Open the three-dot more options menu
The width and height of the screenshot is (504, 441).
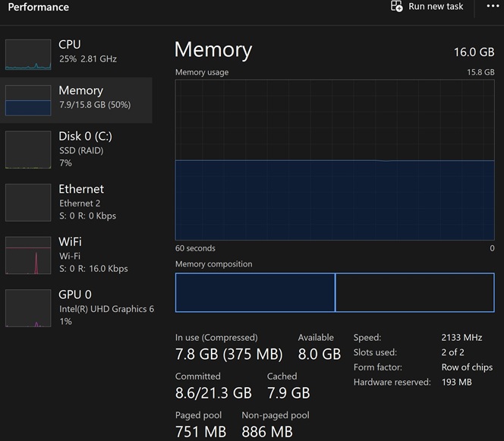tap(493, 6)
